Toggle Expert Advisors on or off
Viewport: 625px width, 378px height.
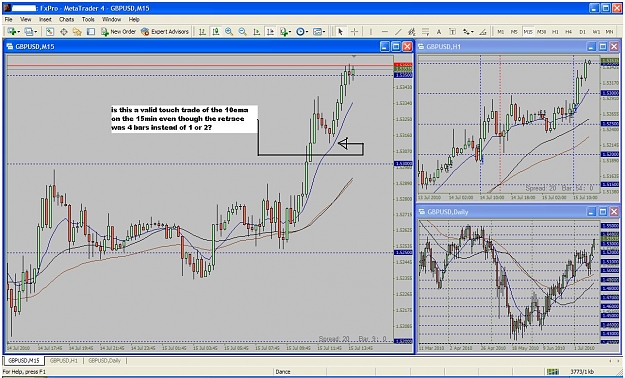(x=165, y=32)
